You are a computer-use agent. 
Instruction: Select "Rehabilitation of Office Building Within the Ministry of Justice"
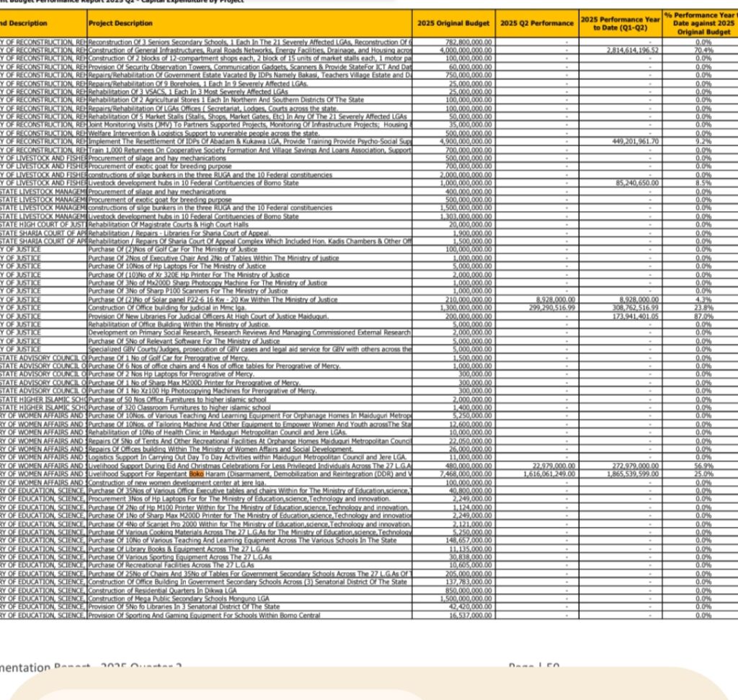[x=179, y=324]
